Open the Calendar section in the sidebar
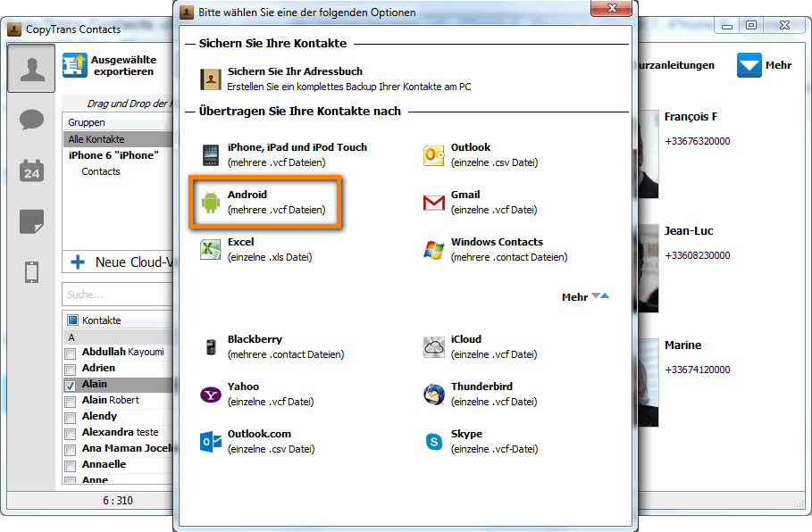Viewport: 812px width, 532px height. [31, 170]
